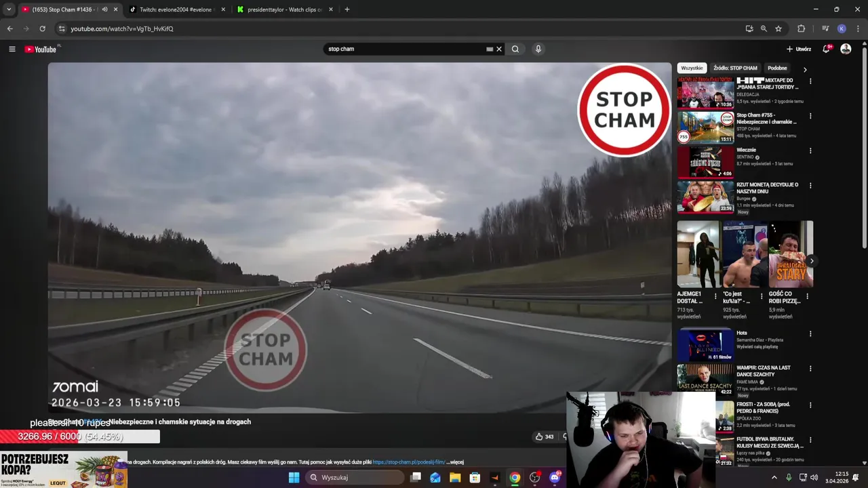Install app icon in the address bar
The height and width of the screenshot is (488, 868).
tap(749, 28)
